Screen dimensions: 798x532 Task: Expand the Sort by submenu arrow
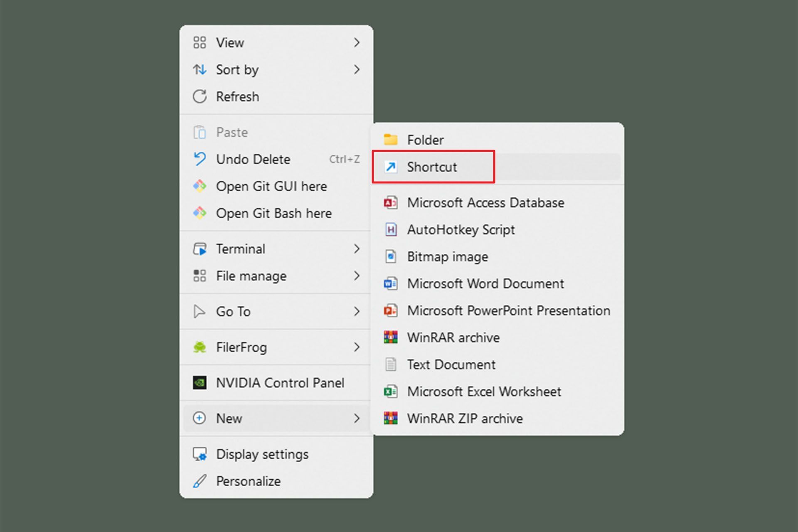pos(357,69)
